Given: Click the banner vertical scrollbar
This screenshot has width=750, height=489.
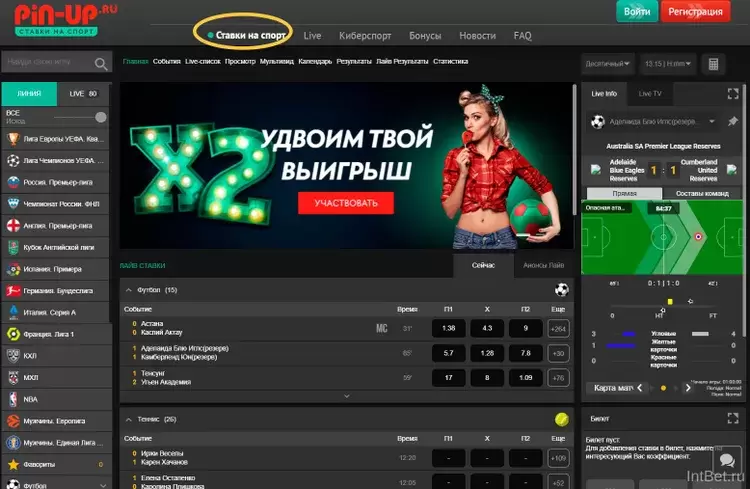Looking at the screenshot, I should coord(574,149).
